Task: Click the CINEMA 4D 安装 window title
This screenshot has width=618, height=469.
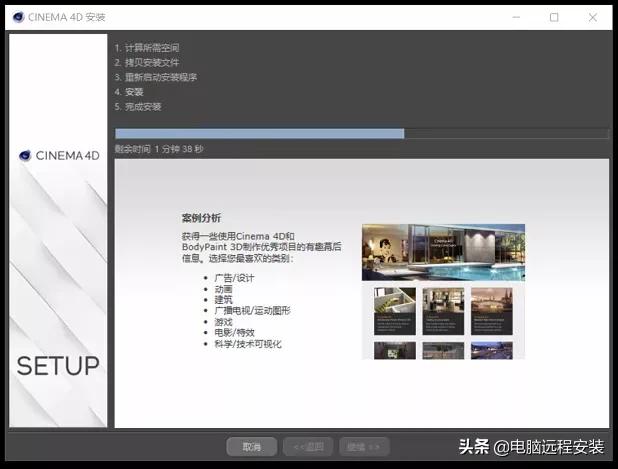Action: (x=67, y=17)
